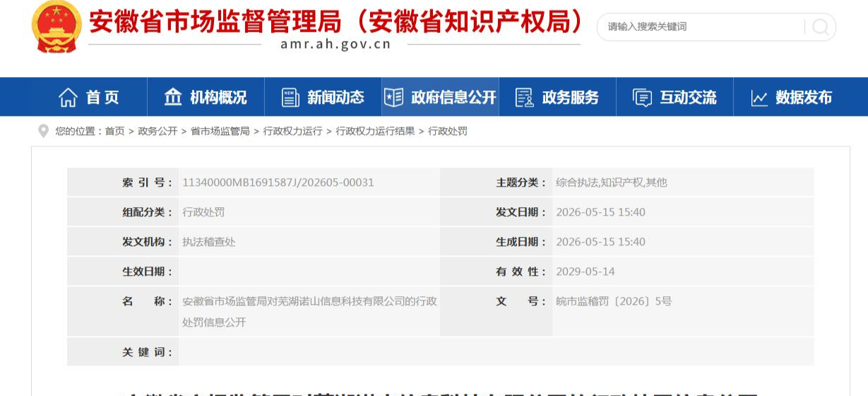Click the chart icon beside 数据发布

coord(759,98)
